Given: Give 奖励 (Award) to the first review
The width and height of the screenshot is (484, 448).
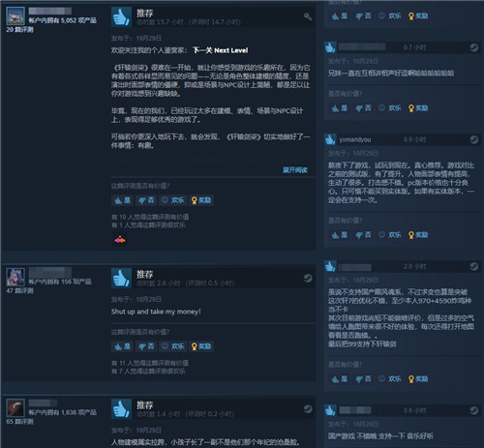Looking at the screenshot, I should (201, 200).
